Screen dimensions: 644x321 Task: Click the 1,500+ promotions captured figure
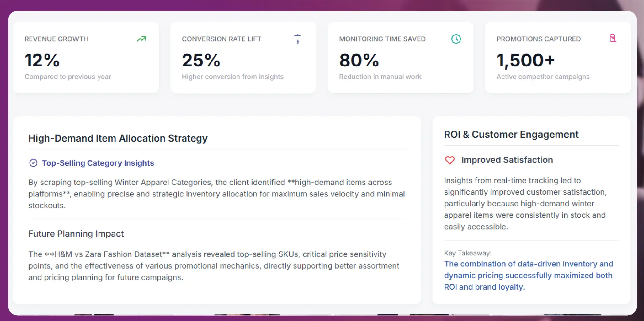click(x=525, y=60)
